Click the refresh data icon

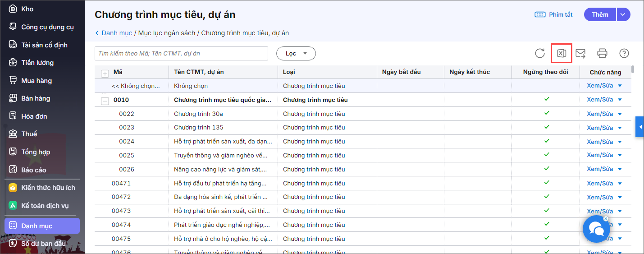539,53
